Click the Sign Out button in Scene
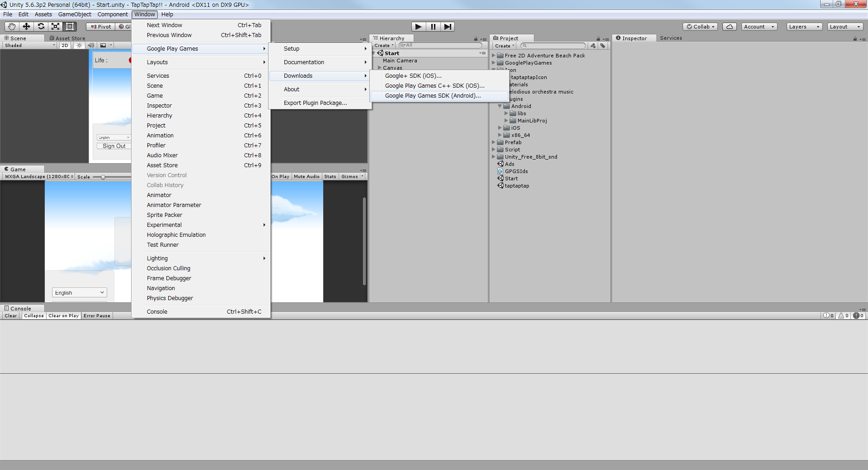Screen dimensions: 868x470 click(x=114, y=146)
